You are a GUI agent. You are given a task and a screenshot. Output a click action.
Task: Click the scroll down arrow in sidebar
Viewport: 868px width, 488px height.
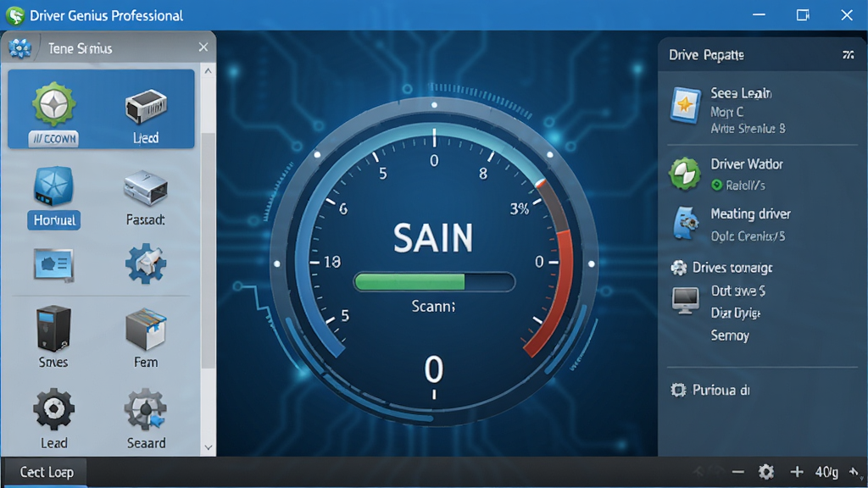pyautogui.click(x=209, y=447)
